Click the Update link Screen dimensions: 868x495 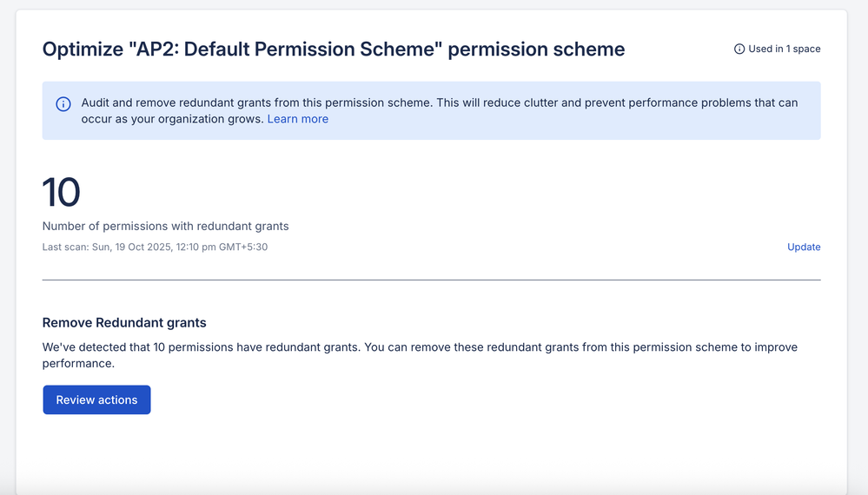pyautogui.click(x=803, y=247)
